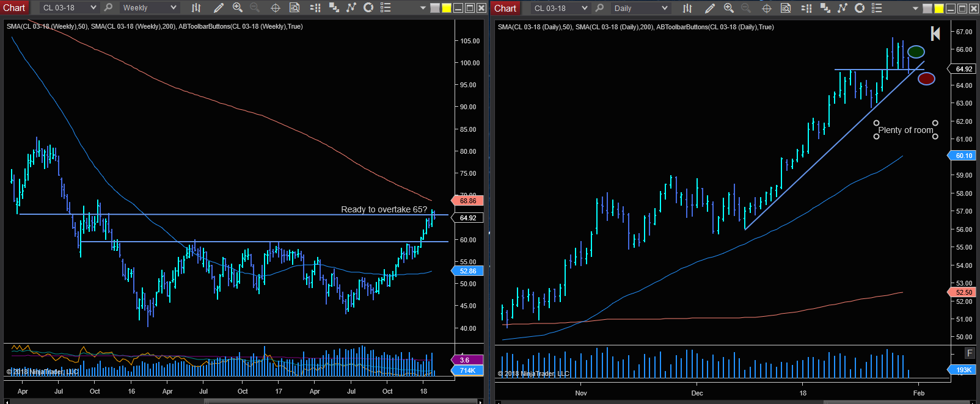This screenshot has width=980, height=404.
Task: Open Strategies dialog in Weekly chart
Action: [368, 8]
